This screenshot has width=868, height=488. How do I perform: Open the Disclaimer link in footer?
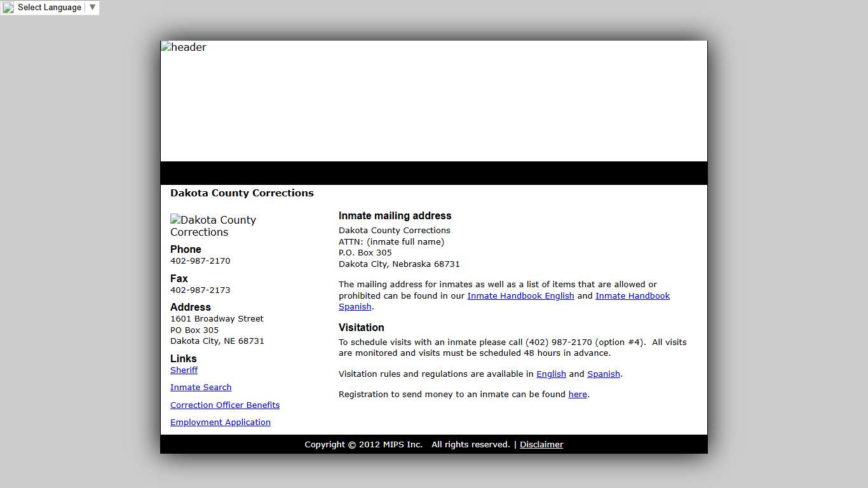541,444
